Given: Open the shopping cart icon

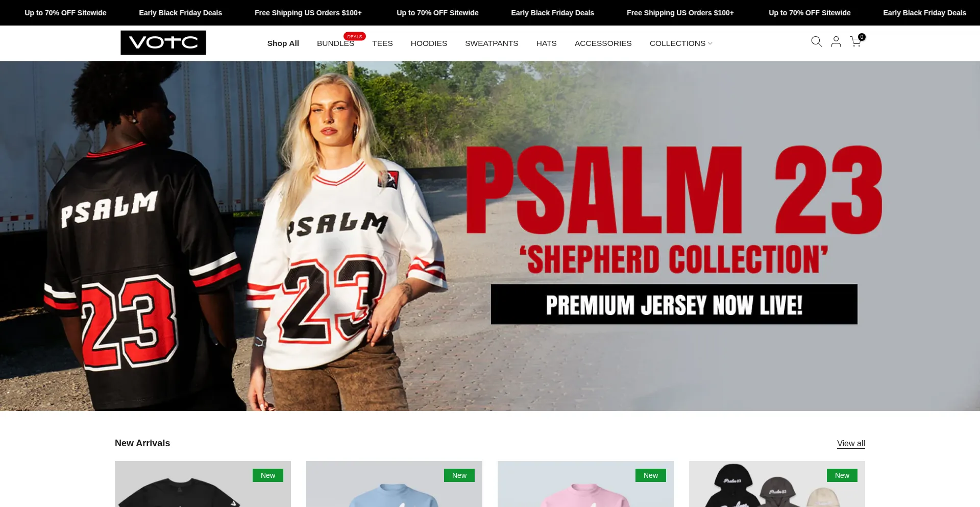Looking at the screenshot, I should coord(856,41).
